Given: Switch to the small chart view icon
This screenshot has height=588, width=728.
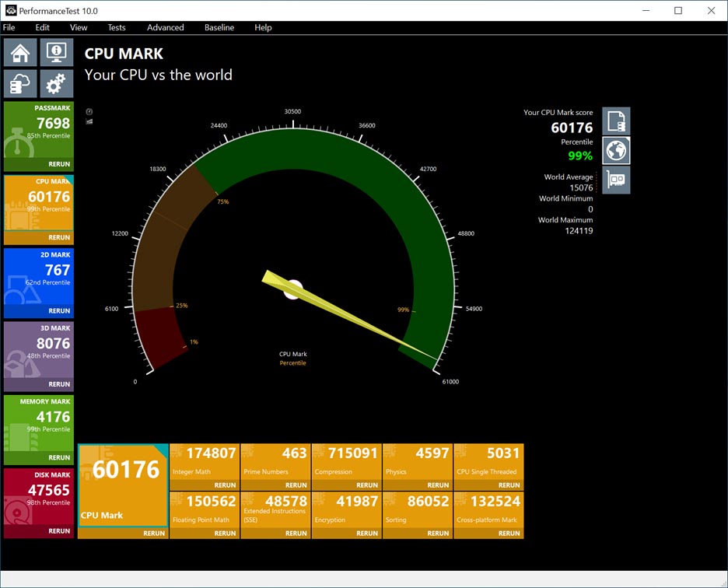Looking at the screenshot, I should pos(89,121).
